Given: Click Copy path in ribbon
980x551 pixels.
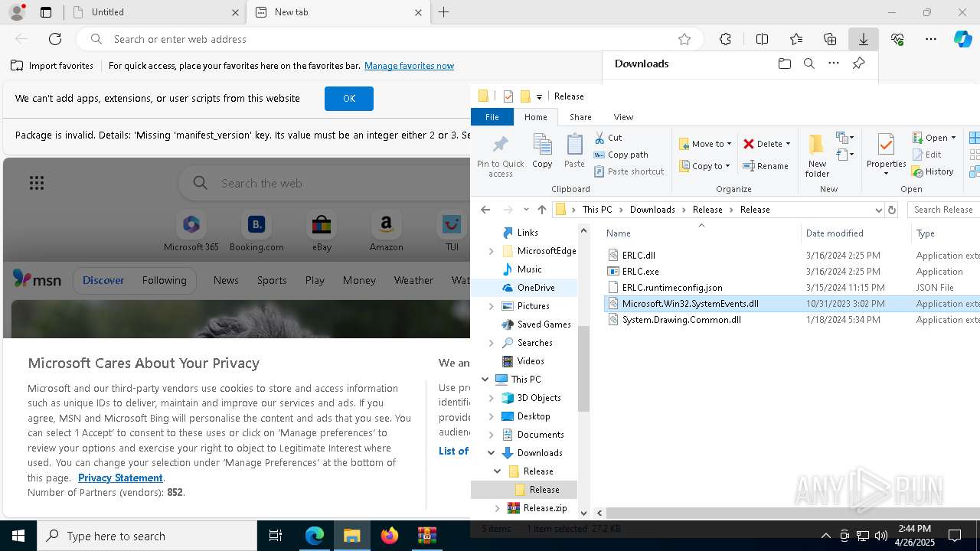Looking at the screenshot, I should [621, 155].
